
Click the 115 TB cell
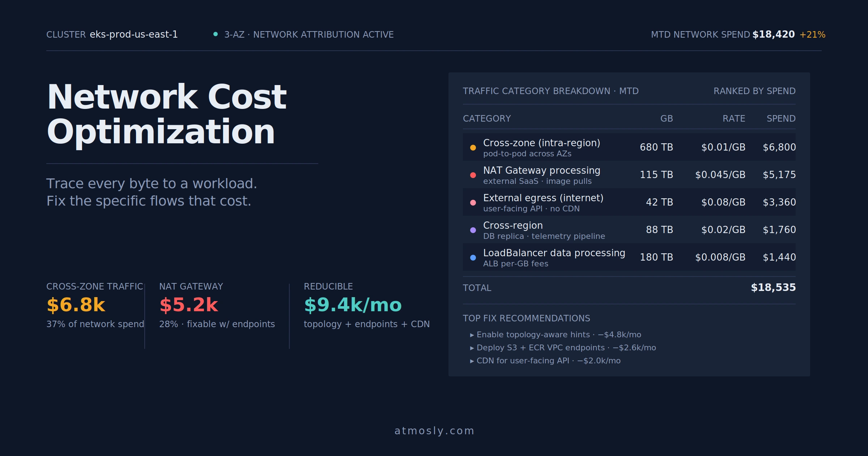click(656, 175)
